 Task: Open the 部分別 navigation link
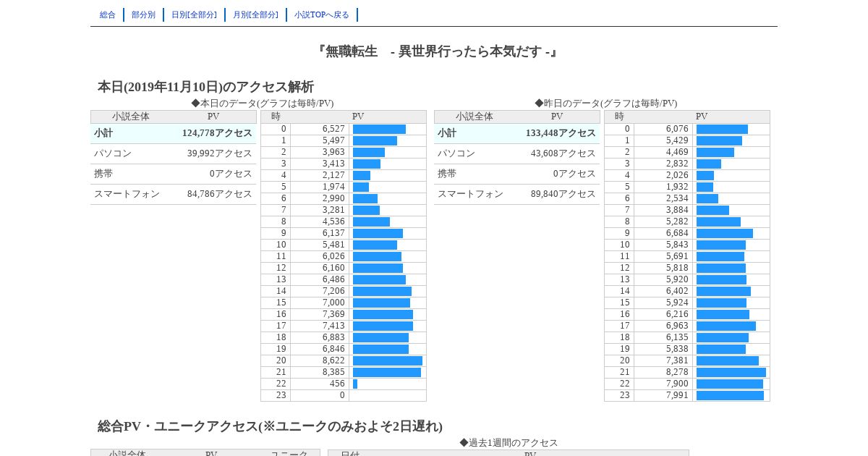143,14
